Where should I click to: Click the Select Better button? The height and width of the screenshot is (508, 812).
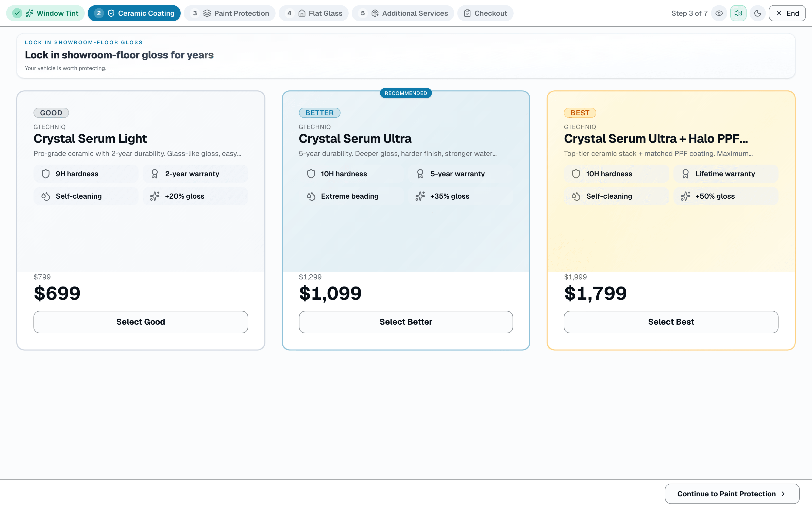406,322
